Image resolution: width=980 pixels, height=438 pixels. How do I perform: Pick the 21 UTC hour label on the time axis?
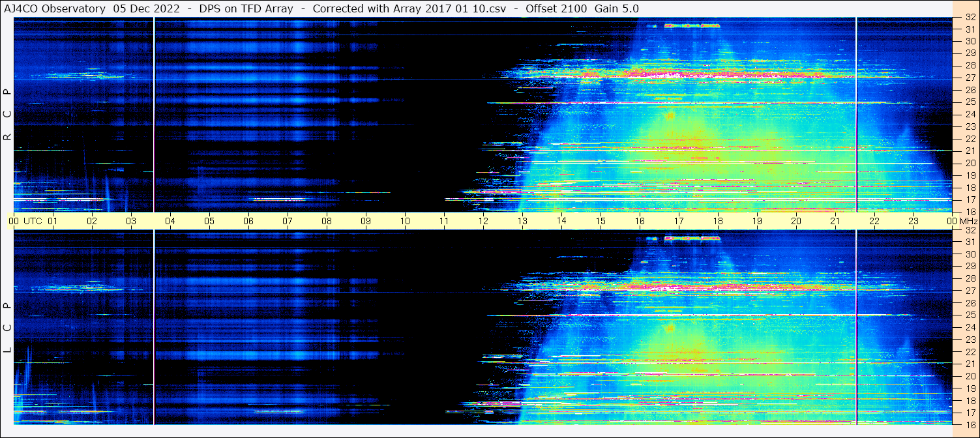(835, 221)
